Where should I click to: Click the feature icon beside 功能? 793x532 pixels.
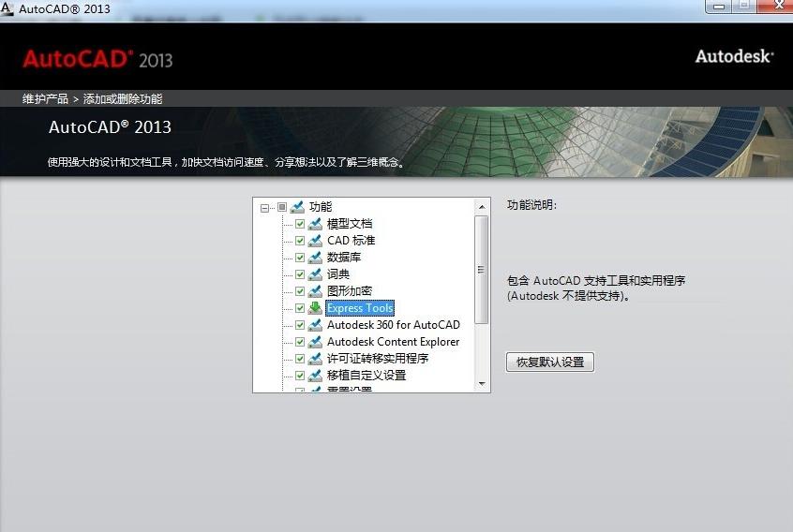pos(297,207)
